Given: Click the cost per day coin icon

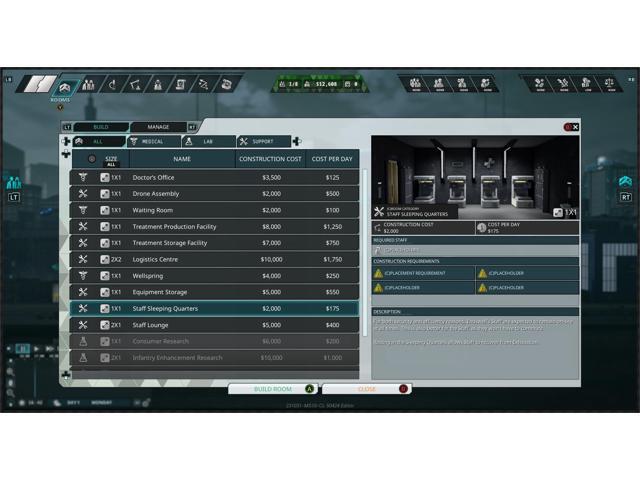Looking at the screenshot, I should point(482,228).
